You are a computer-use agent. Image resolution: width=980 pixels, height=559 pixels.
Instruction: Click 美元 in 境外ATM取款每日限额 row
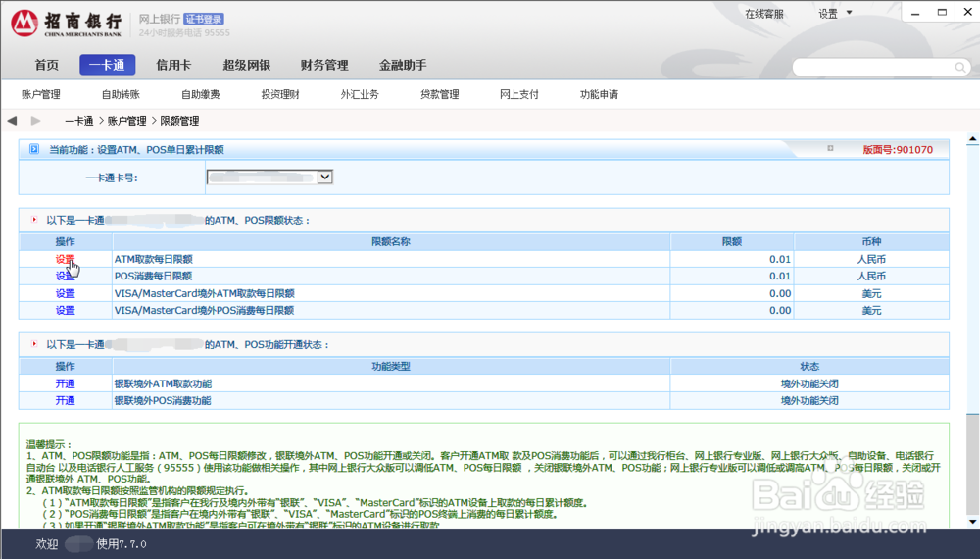tap(871, 293)
